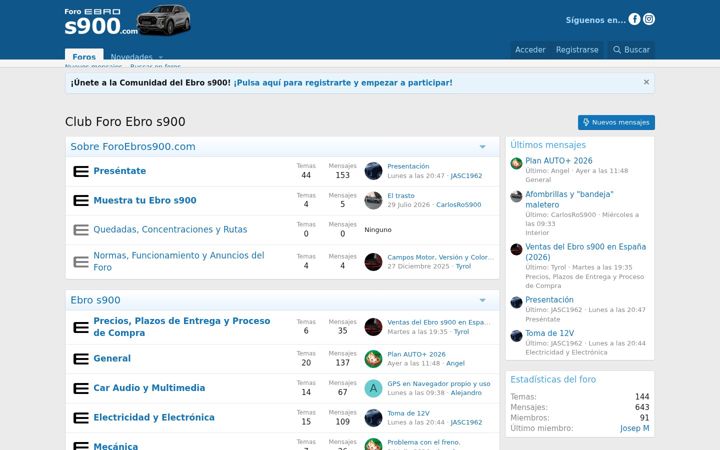The height and width of the screenshot is (450, 720).
Task: Switch to the Foros tab
Action: point(84,56)
